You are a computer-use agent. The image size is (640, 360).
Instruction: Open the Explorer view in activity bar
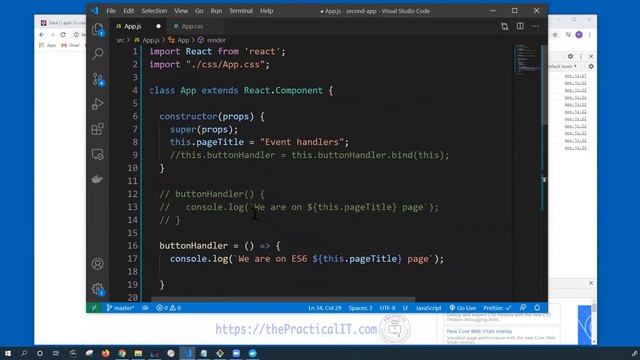click(98, 29)
